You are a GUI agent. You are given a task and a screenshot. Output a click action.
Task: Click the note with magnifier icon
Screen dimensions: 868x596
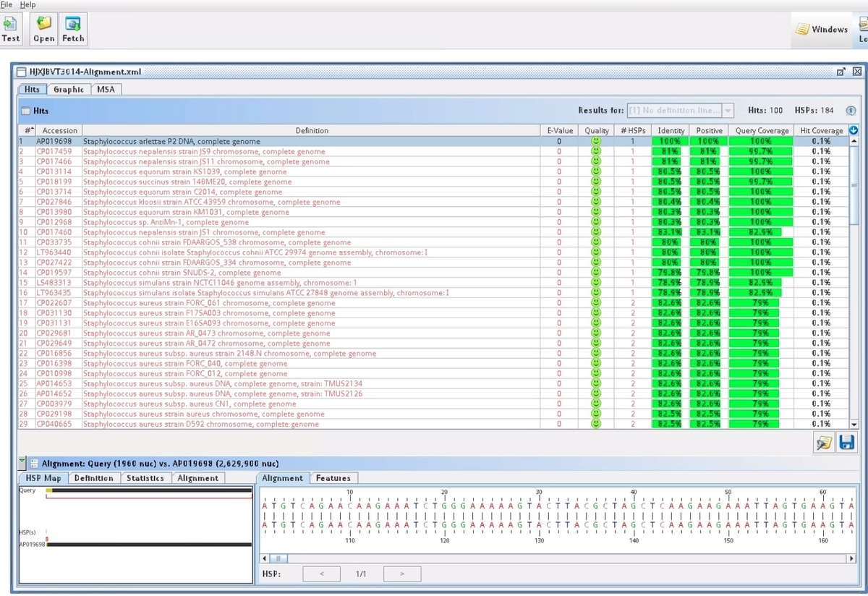pyautogui.click(x=824, y=443)
